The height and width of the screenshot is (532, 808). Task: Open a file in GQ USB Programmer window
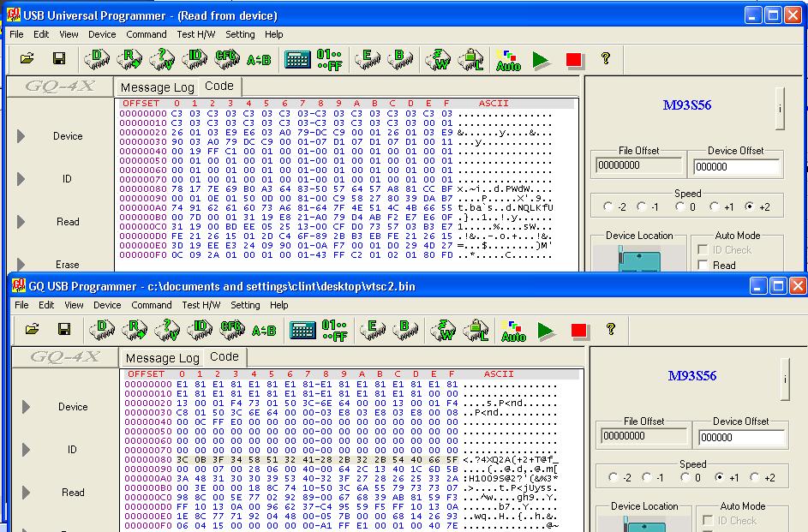[32, 329]
